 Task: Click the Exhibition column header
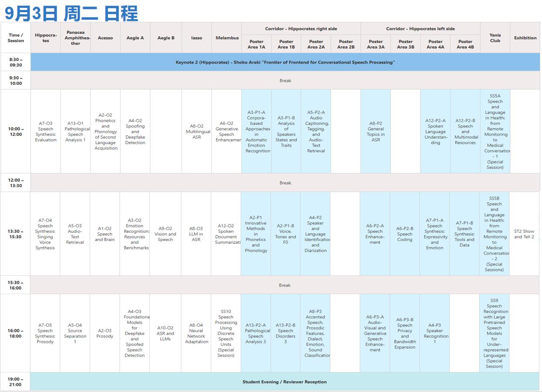525,38
